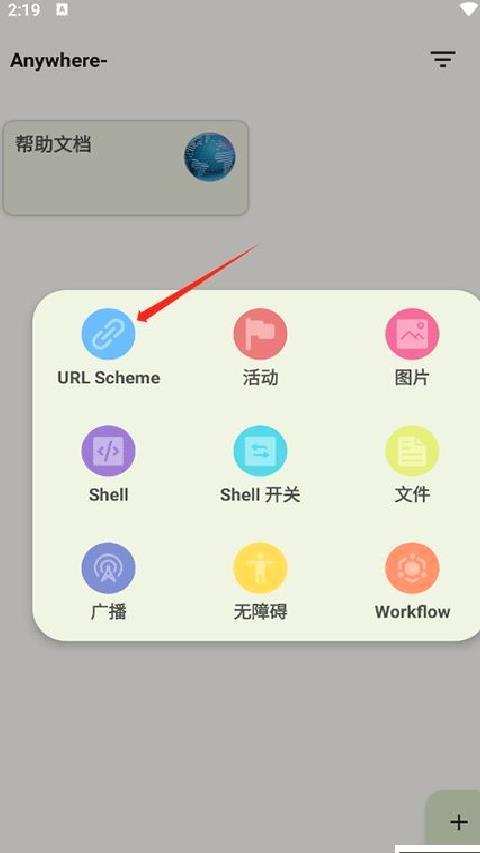Tap the clock in status bar
The width and height of the screenshot is (480, 853).
pyautogui.click(x=24, y=10)
